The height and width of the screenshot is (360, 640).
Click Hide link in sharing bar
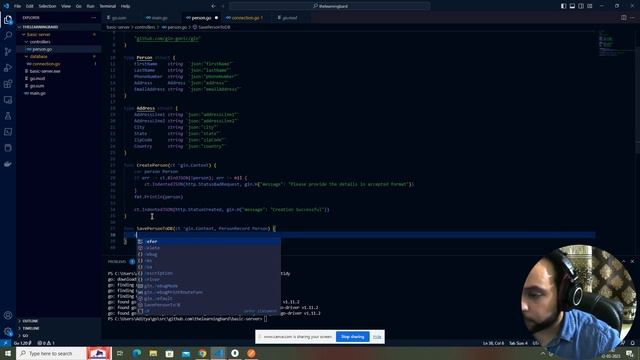(377, 337)
